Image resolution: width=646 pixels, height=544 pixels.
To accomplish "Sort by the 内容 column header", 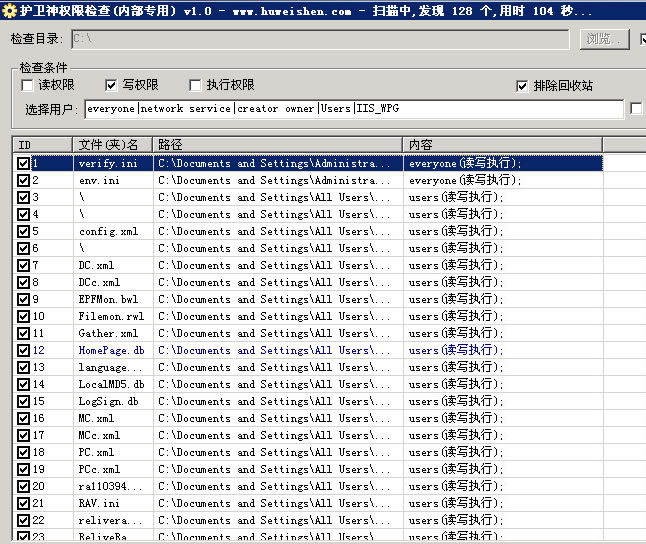I will click(x=500, y=145).
